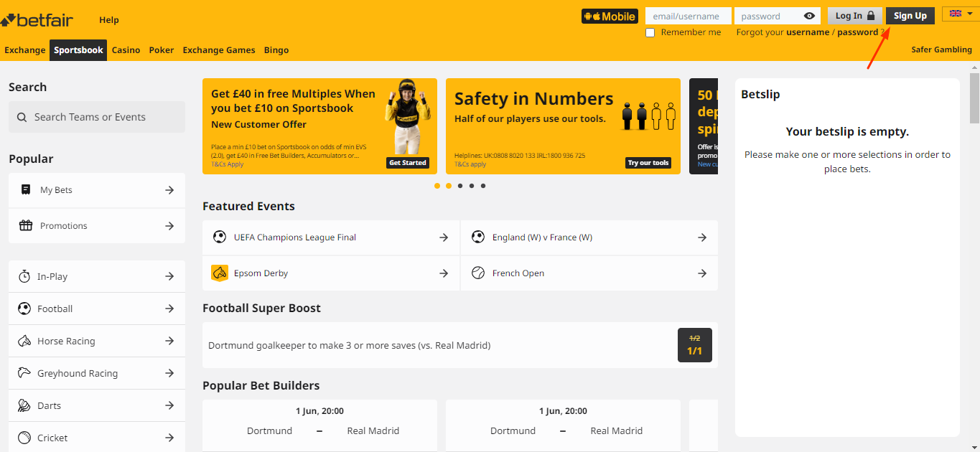The image size is (980, 452).
Task: Click the My Bets receipt icon
Action: coord(26,190)
